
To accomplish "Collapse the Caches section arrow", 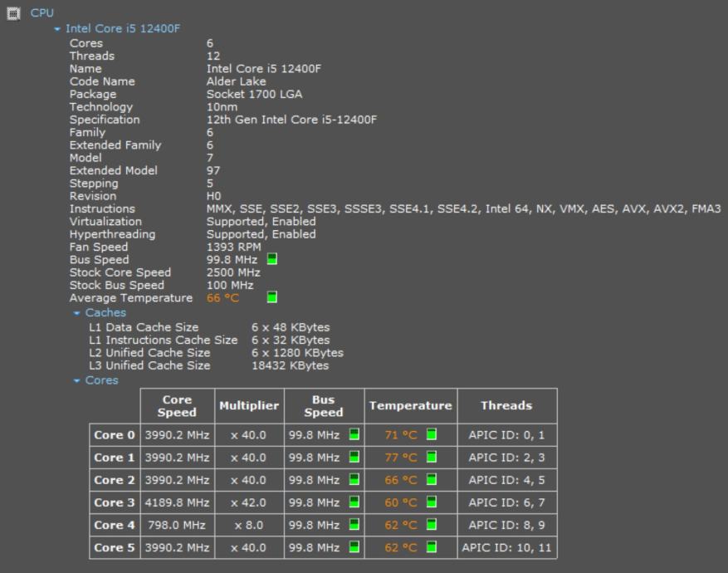I will click(x=77, y=313).
